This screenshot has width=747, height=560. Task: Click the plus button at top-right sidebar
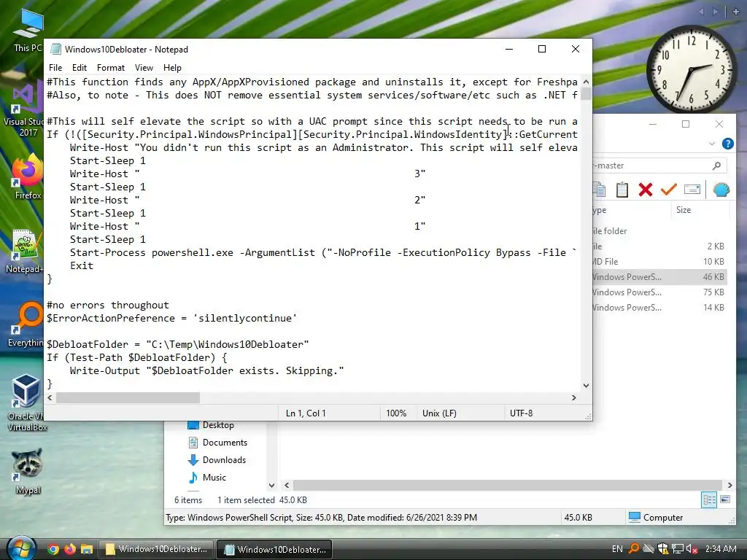click(x=736, y=12)
